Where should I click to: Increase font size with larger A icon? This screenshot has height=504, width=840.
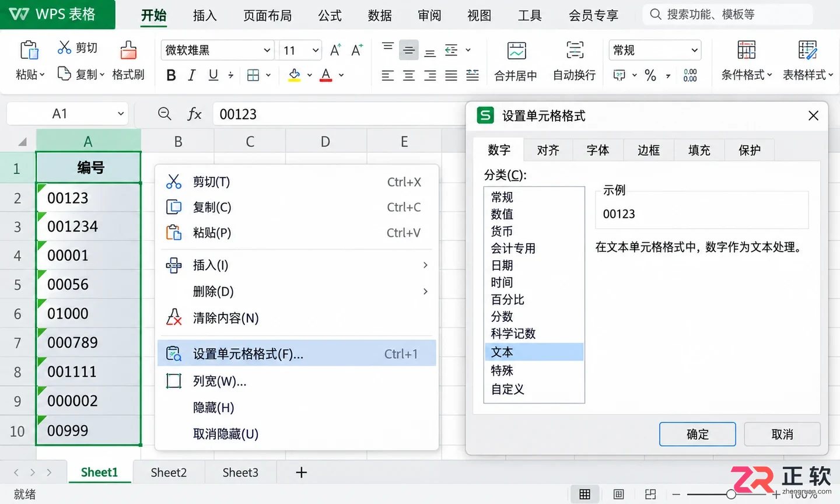pyautogui.click(x=335, y=50)
